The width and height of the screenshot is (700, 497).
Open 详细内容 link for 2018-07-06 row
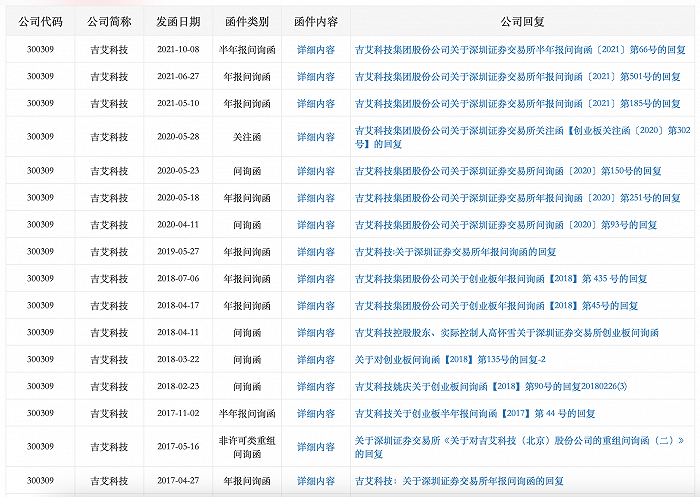[316, 279]
